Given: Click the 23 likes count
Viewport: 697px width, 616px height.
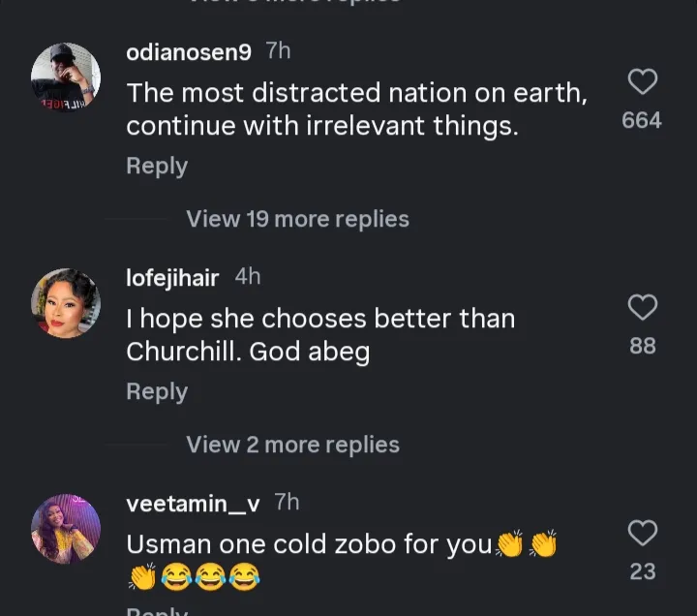Looking at the screenshot, I should 643,571.
